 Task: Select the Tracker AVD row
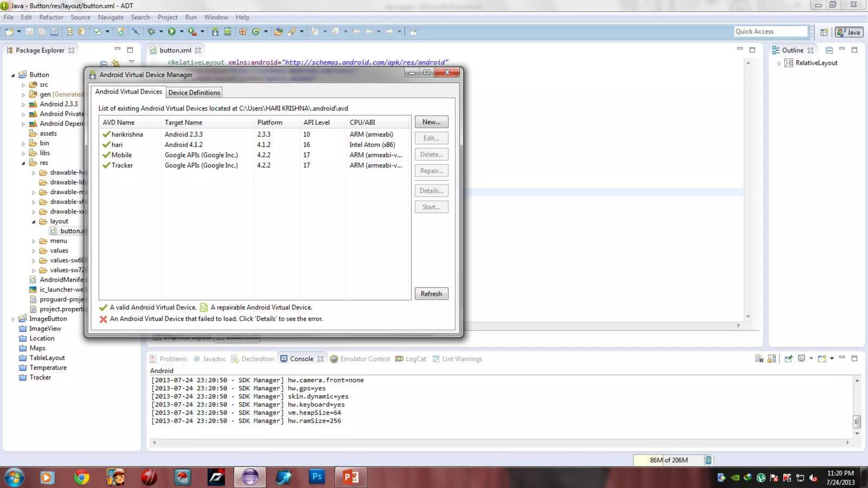coord(122,165)
